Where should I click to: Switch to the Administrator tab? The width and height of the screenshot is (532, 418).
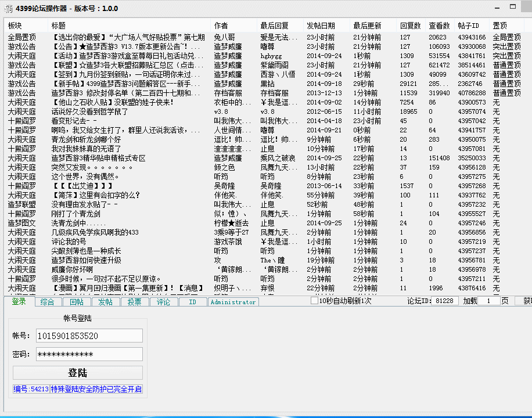tap(233, 302)
